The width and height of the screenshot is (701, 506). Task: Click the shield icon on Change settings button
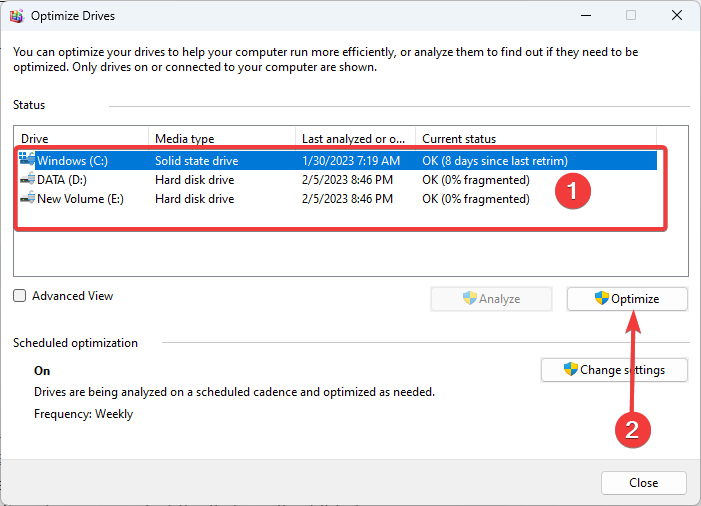click(571, 369)
